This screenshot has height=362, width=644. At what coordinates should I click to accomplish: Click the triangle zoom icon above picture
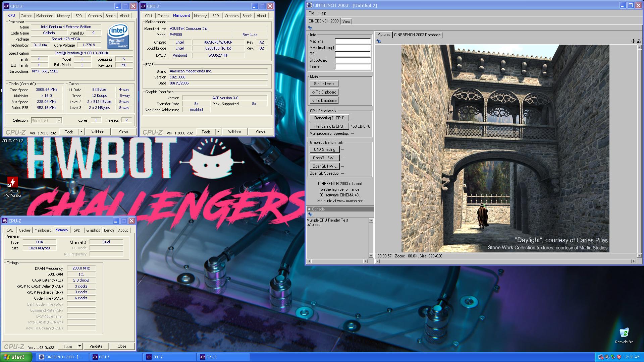[639, 41]
